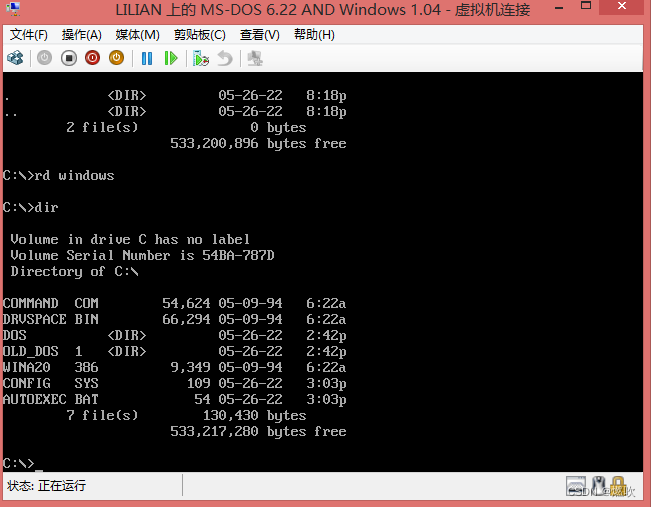Click the 'DOS <DIR>' directory line
The height and width of the screenshot is (507, 651).
(x=174, y=336)
